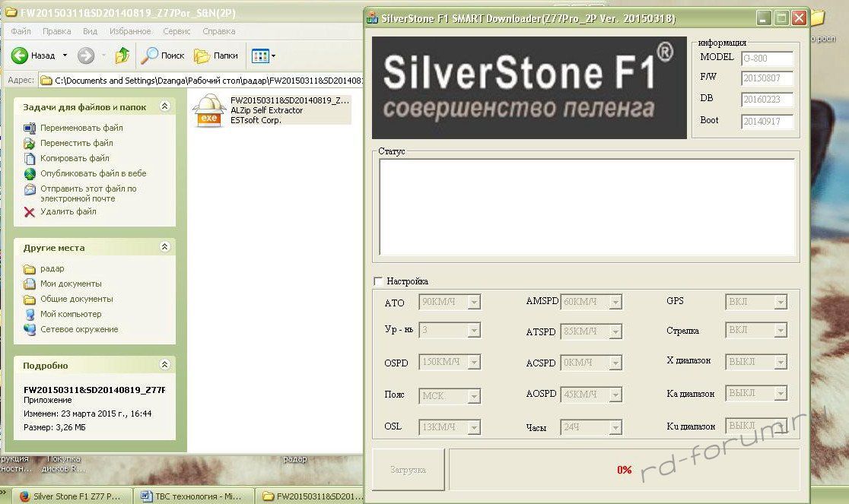
Task: Click the Опубликовать файл в вебе globe icon
Action: [x=29, y=173]
